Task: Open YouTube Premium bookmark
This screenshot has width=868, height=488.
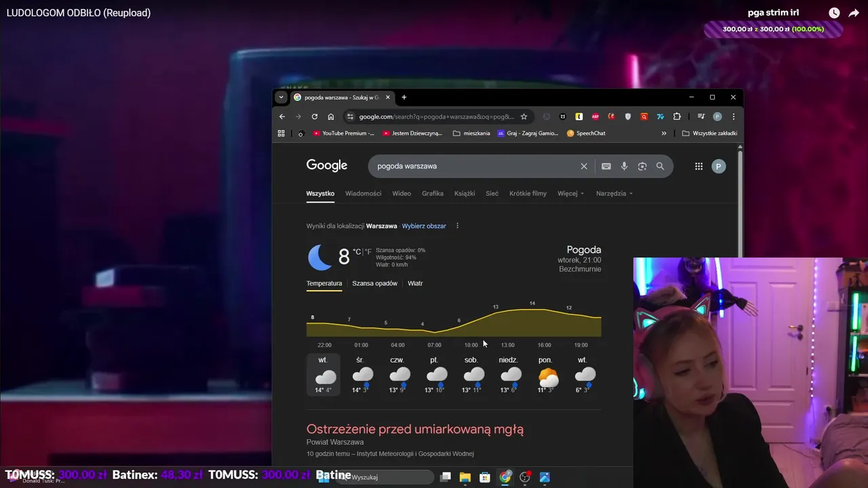Action: point(344,134)
